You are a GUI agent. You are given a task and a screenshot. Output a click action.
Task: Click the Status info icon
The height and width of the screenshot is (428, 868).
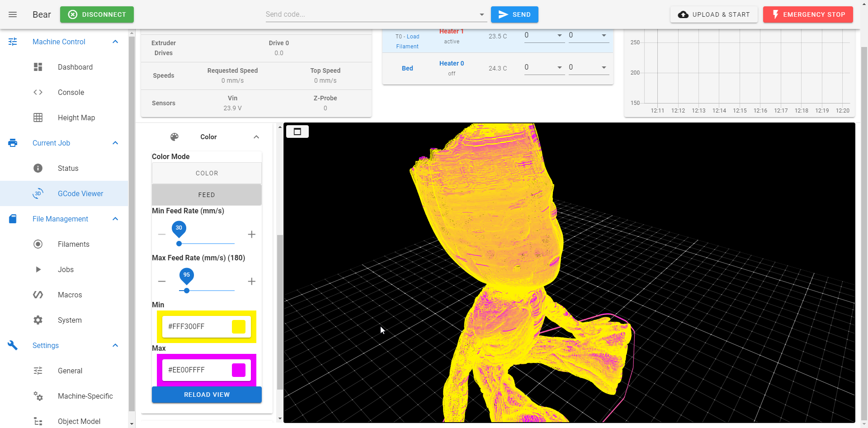38,168
